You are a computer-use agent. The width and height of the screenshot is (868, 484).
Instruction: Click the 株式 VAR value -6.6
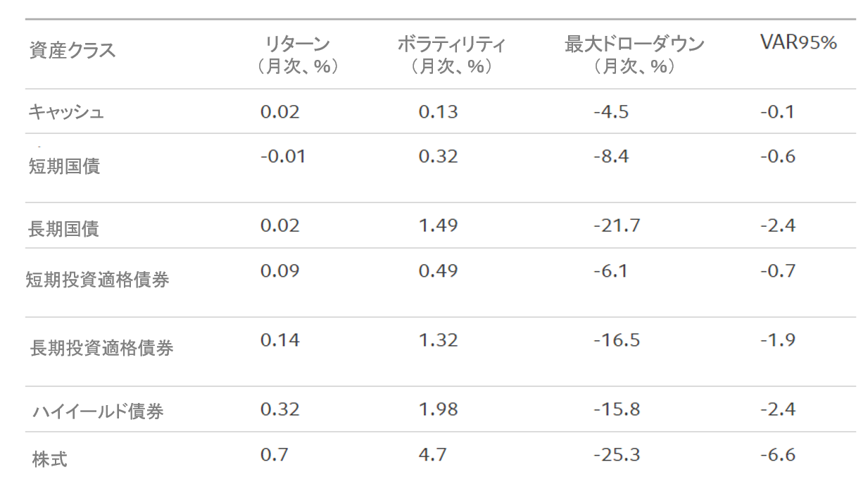click(x=778, y=454)
